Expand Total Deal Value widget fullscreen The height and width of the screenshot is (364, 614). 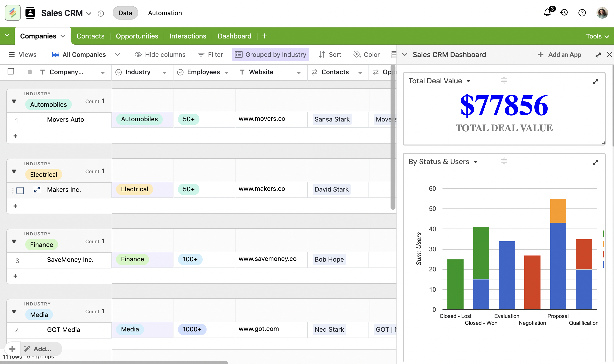tap(595, 82)
